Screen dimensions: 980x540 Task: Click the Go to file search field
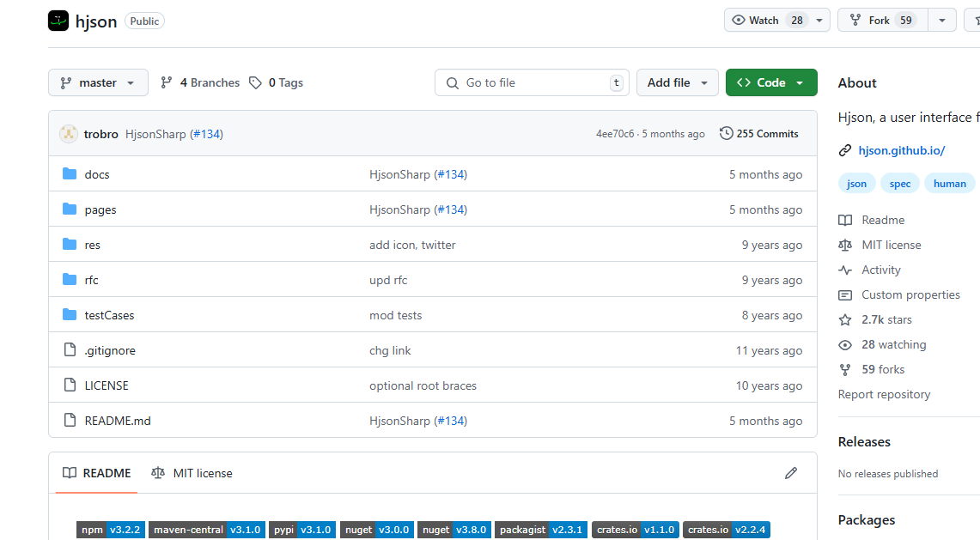tap(532, 82)
